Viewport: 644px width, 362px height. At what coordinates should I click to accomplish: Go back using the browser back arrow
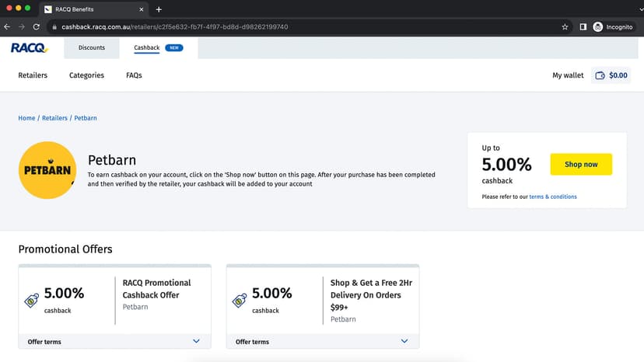tap(7, 26)
